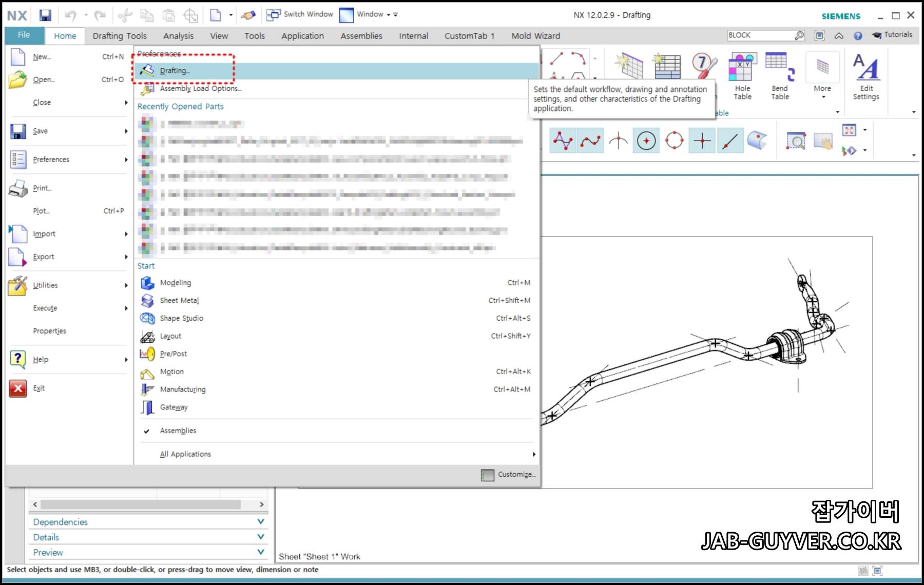Toggle the Existing Point plus snap
924x585 pixels.
click(702, 141)
